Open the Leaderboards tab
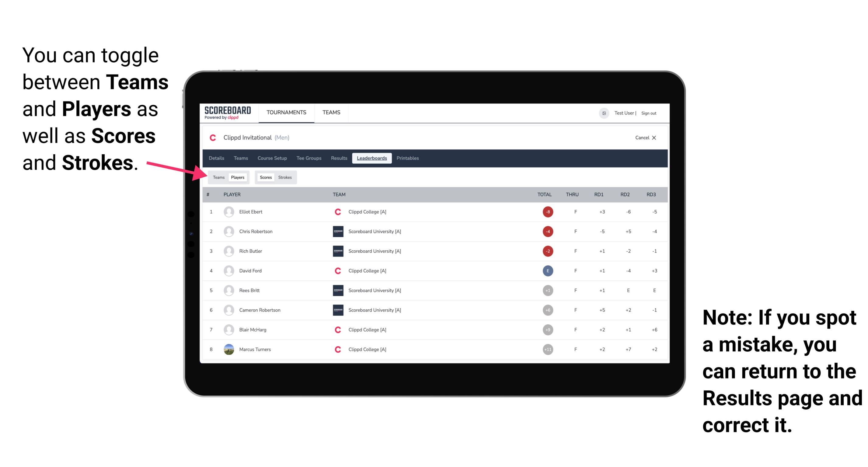The width and height of the screenshot is (868, 467). (x=372, y=158)
